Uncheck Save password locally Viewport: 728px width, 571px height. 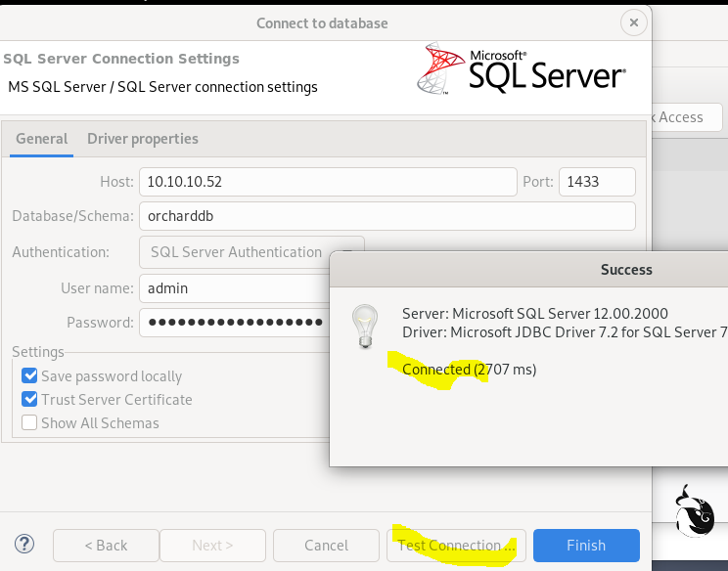click(29, 376)
